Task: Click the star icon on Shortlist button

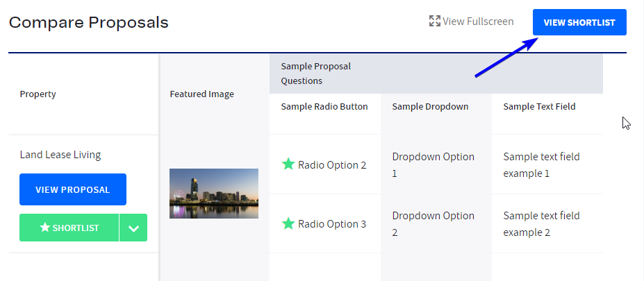Action: [45, 228]
